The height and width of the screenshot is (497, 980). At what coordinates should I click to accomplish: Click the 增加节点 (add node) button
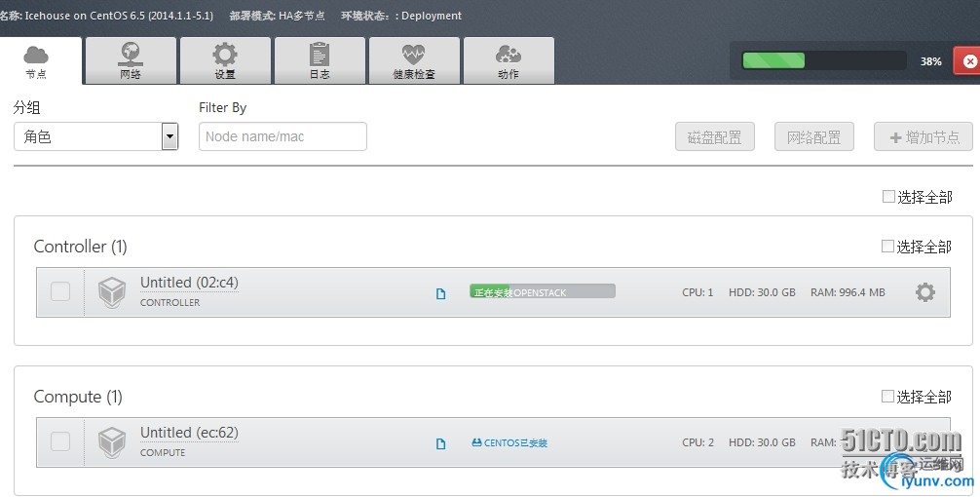pos(923,136)
